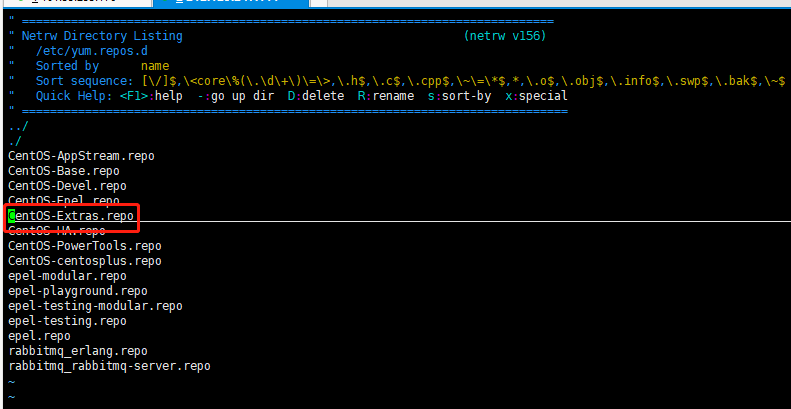791x409 pixels.
Task: Click epel-playground.repo entry
Action: pos(78,291)
